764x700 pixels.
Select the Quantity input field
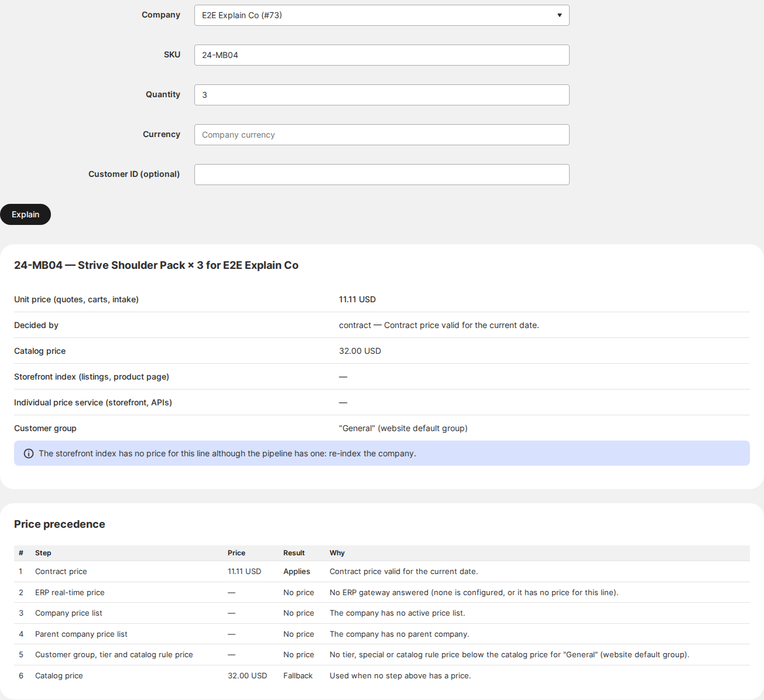tap(382, 95)
